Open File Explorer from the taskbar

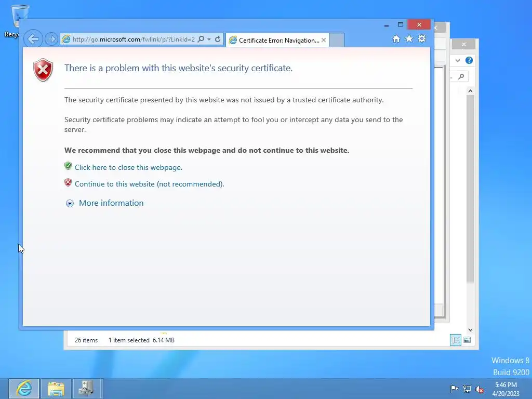pos(56,389)
